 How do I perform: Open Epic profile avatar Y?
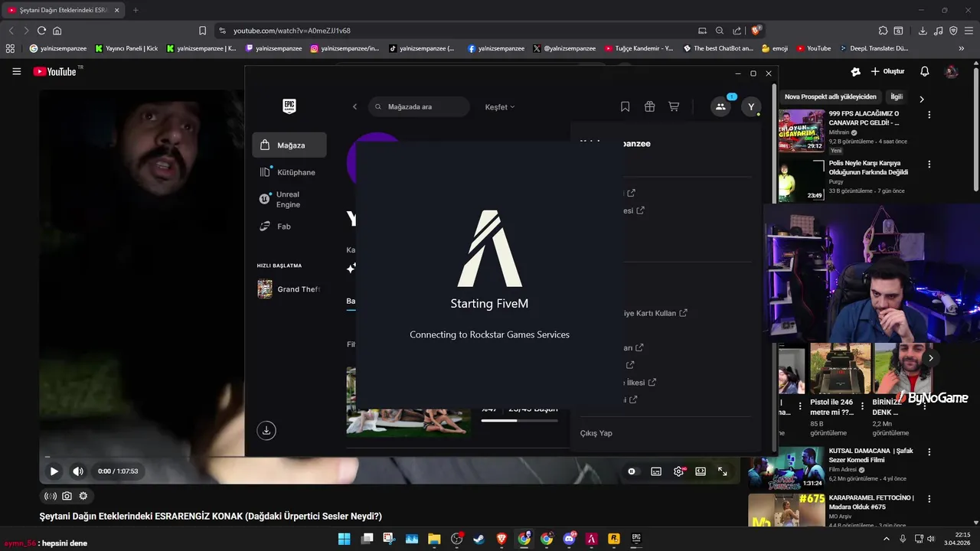pos(751,107)
